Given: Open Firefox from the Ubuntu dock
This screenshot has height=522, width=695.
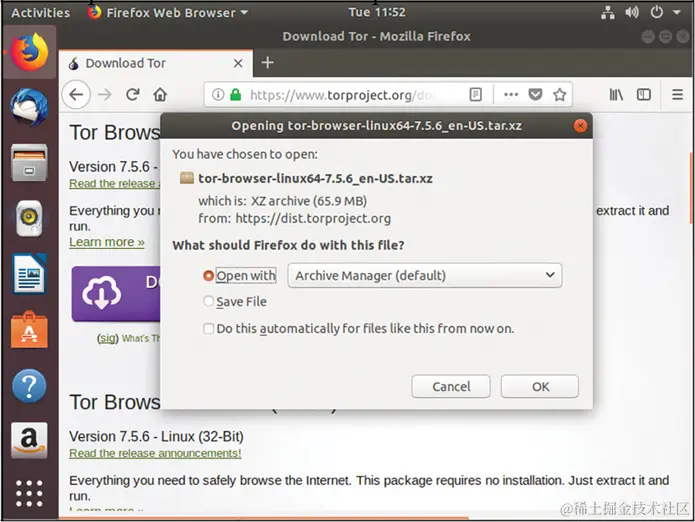Looking at the screenshot, I should coord(29,52).
